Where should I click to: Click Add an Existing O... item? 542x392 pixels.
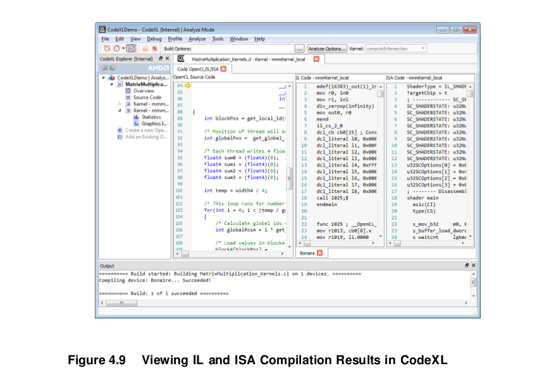coord(146,137)
